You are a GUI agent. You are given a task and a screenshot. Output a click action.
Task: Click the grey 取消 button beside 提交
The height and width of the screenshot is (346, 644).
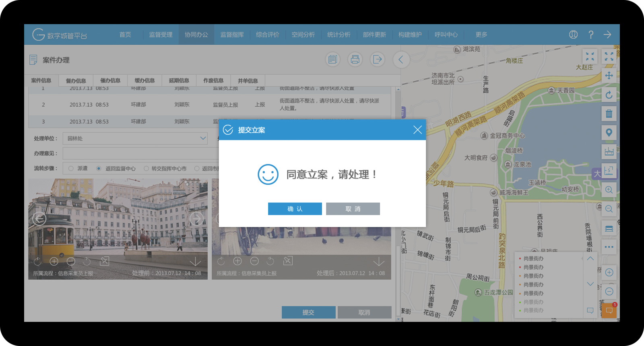click(x=364, y=312)
